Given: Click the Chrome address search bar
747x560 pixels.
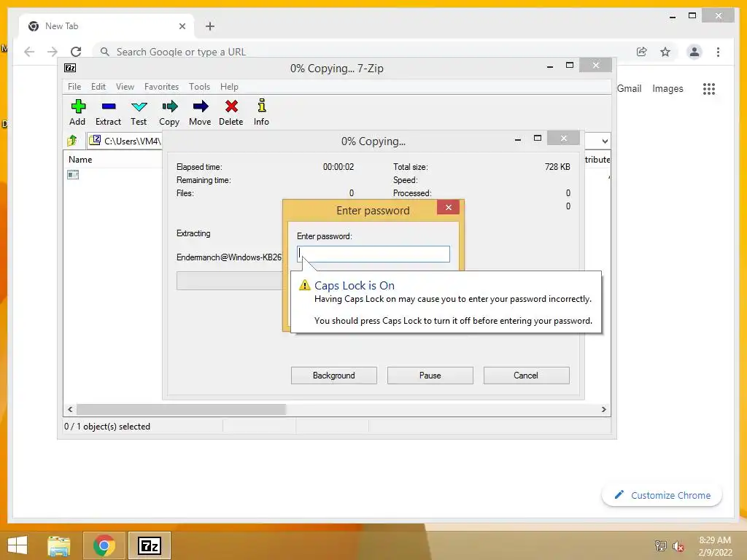Looking at the screenshot, I should 362,52.
